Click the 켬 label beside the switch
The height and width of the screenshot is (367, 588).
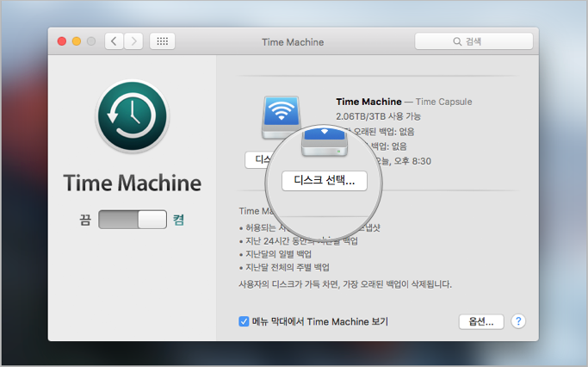coord(178,220)
